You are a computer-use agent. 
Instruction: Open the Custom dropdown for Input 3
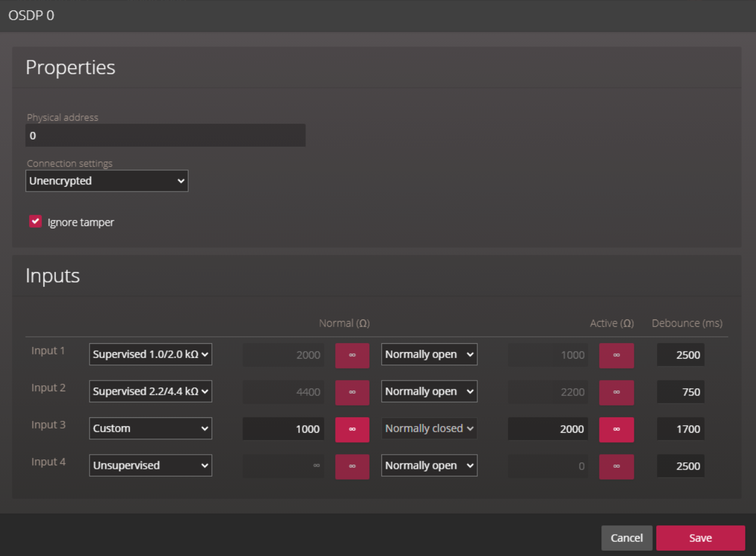click(x=150, y=428)
